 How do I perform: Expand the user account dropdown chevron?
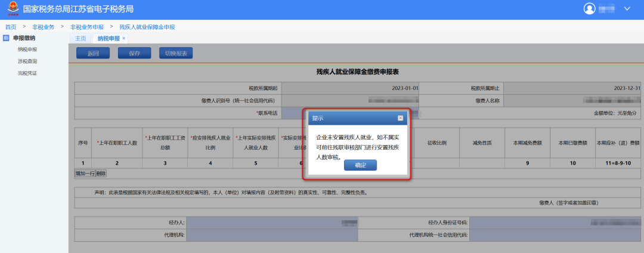627,8
